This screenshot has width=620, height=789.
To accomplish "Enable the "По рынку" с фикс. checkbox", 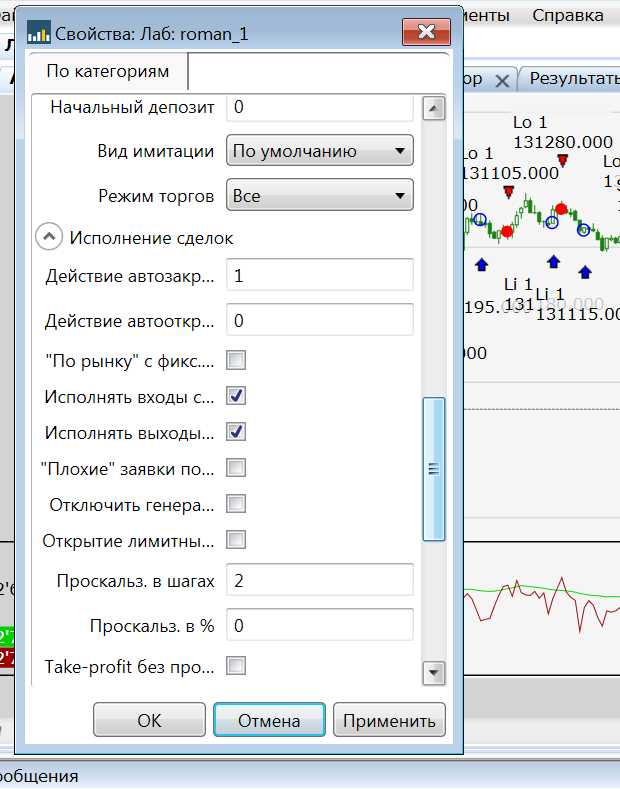I will (x=236, y=360).
